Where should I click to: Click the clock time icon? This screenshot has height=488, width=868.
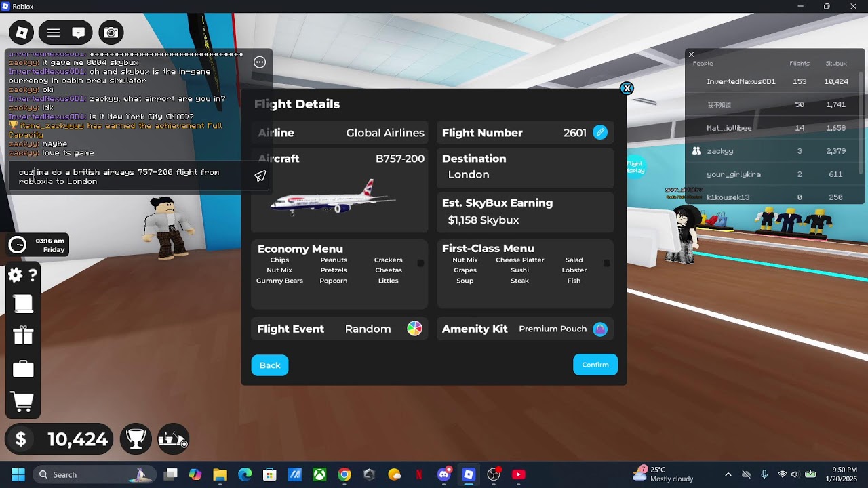(x=18, y=245)
